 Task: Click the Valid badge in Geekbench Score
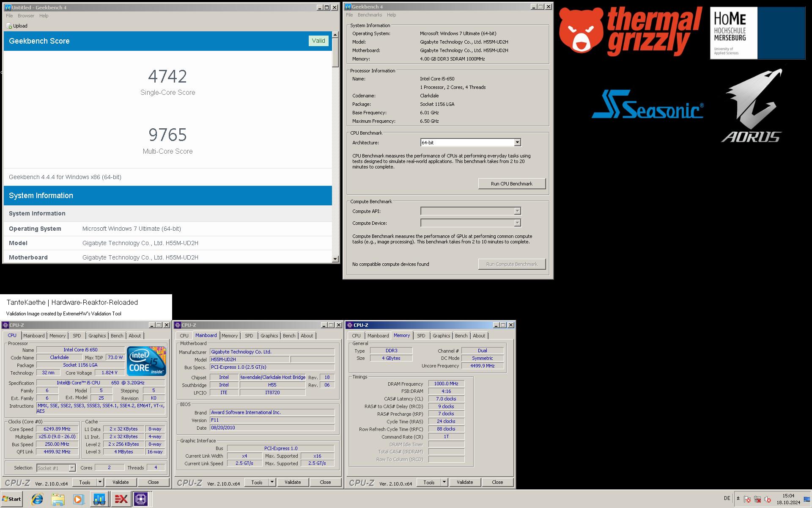click(318, 41)
